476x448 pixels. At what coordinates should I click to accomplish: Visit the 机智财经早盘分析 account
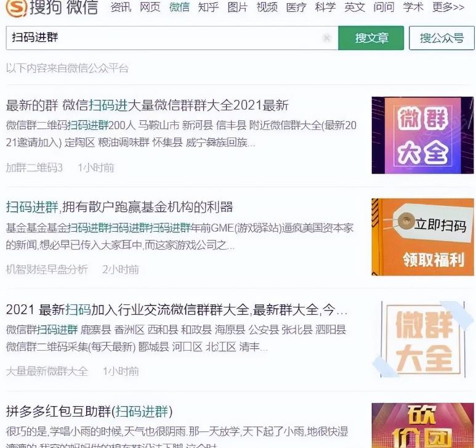[x=47, y=269]
